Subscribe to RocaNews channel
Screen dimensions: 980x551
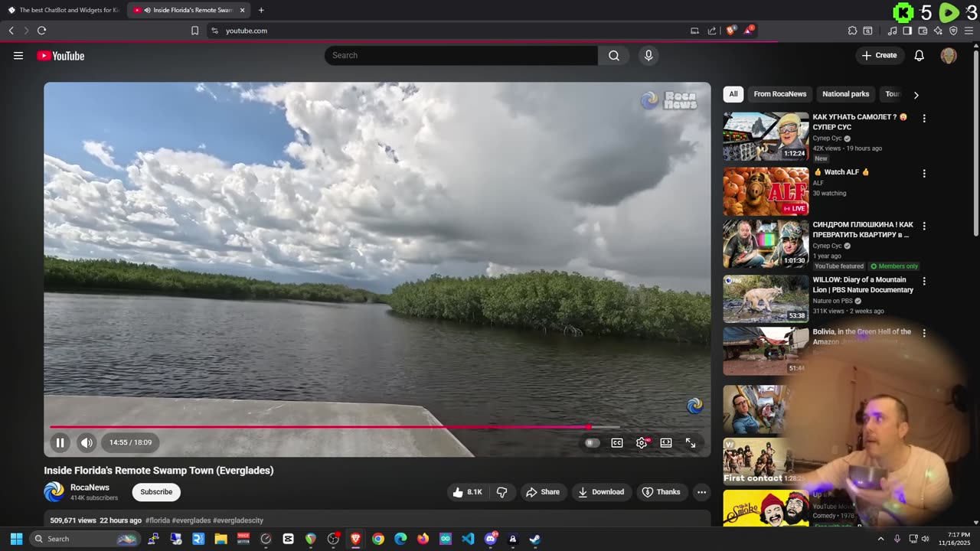click(156, 492)
